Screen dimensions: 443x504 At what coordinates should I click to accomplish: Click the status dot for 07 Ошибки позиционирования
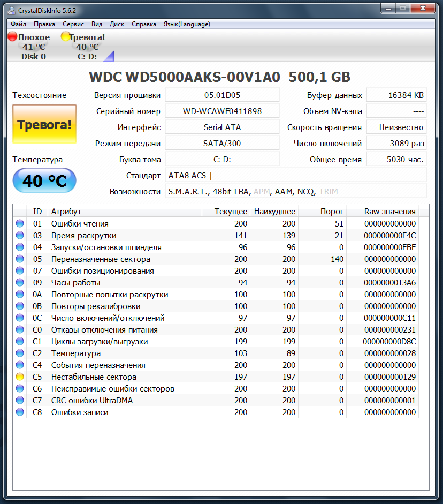coord(20,270)
